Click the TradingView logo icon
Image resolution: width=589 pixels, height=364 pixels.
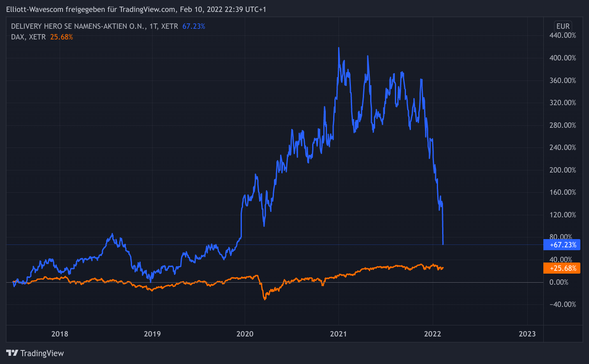point(12,353)
